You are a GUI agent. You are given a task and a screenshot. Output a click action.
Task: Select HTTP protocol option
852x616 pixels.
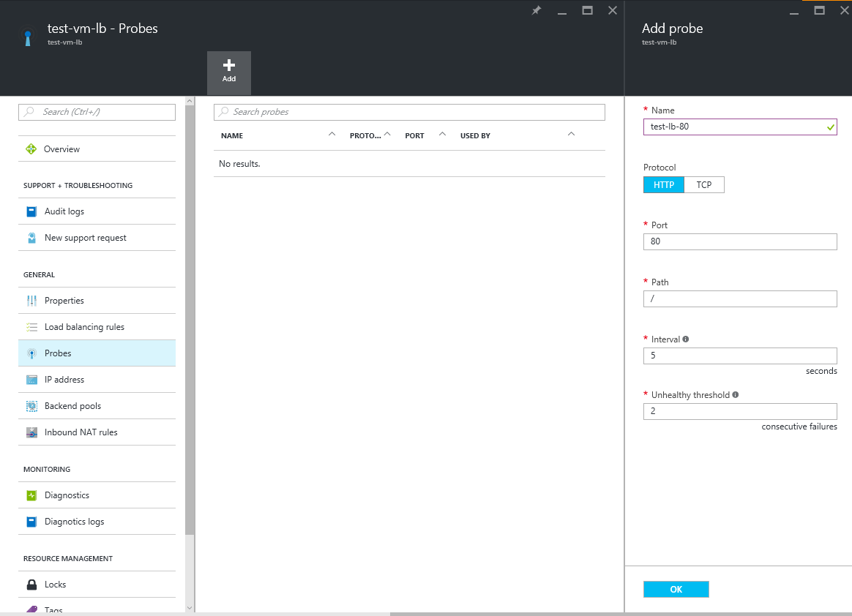coord(664,185)
